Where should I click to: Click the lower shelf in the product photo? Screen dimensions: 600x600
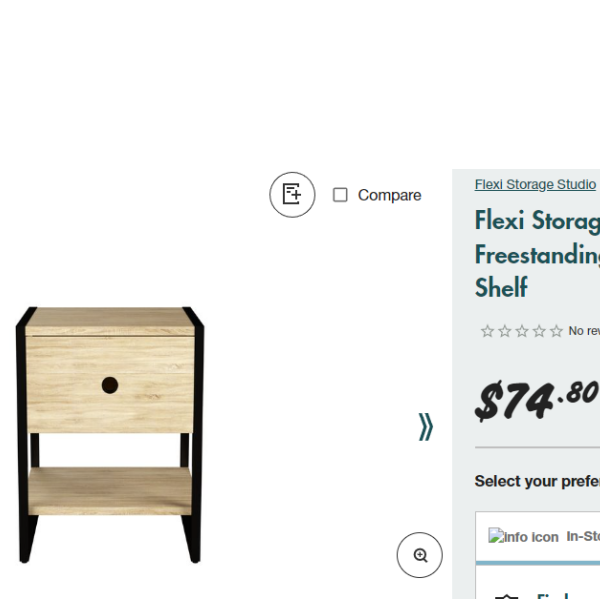coord(110,490)
